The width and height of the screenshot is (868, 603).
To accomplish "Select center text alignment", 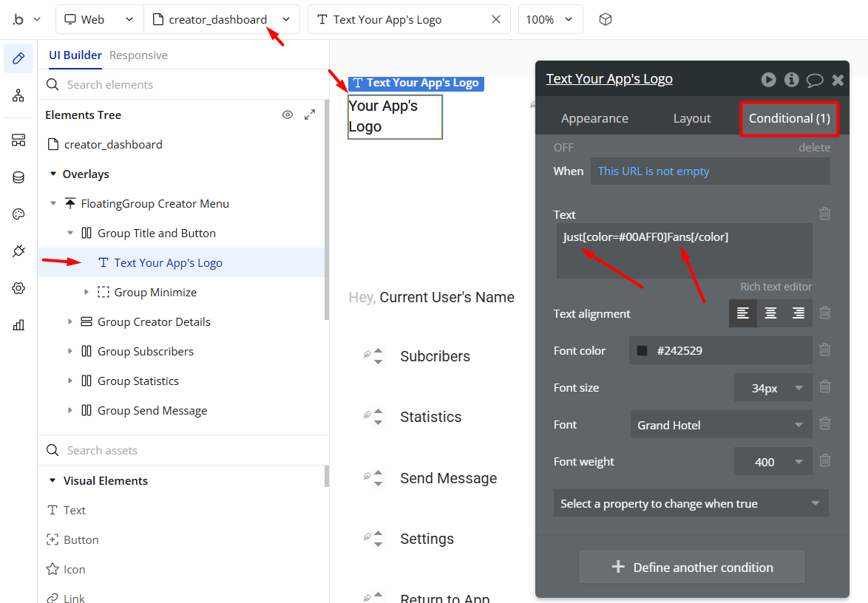I will pyautogui.click(x=770, y=313).
